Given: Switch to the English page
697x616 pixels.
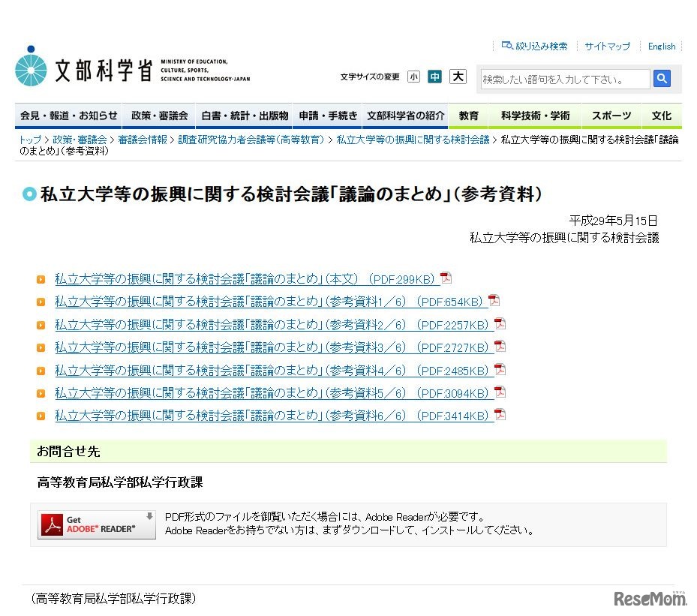Looking at the screenshot, I should [661, 46].
